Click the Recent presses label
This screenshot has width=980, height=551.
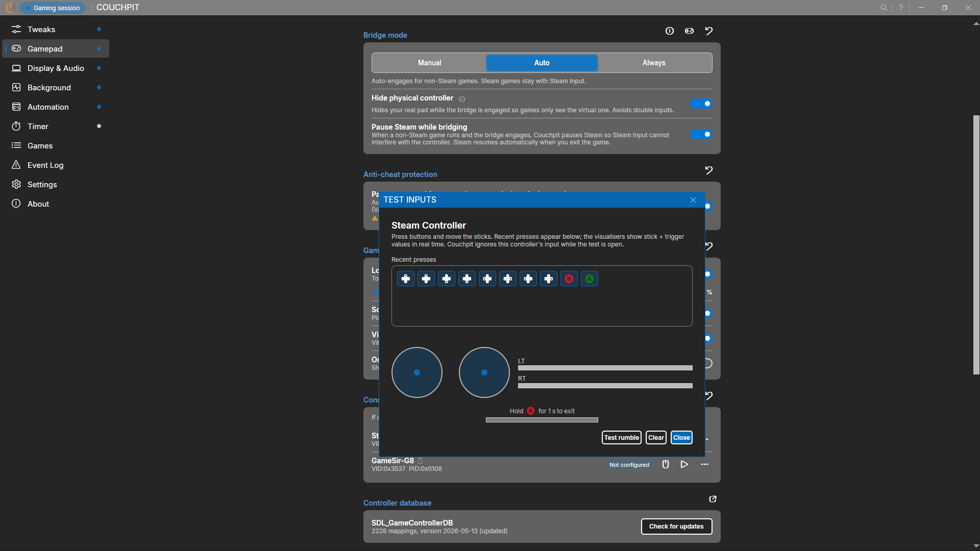point(413,260)
